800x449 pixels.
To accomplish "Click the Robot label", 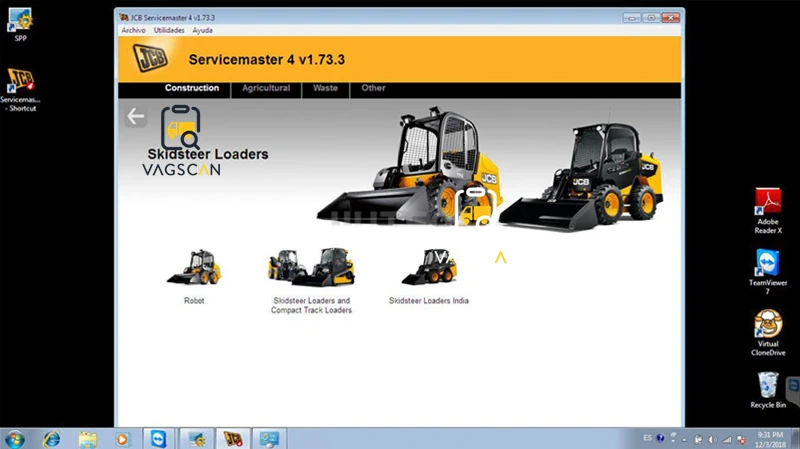I will tap(194, 301).
